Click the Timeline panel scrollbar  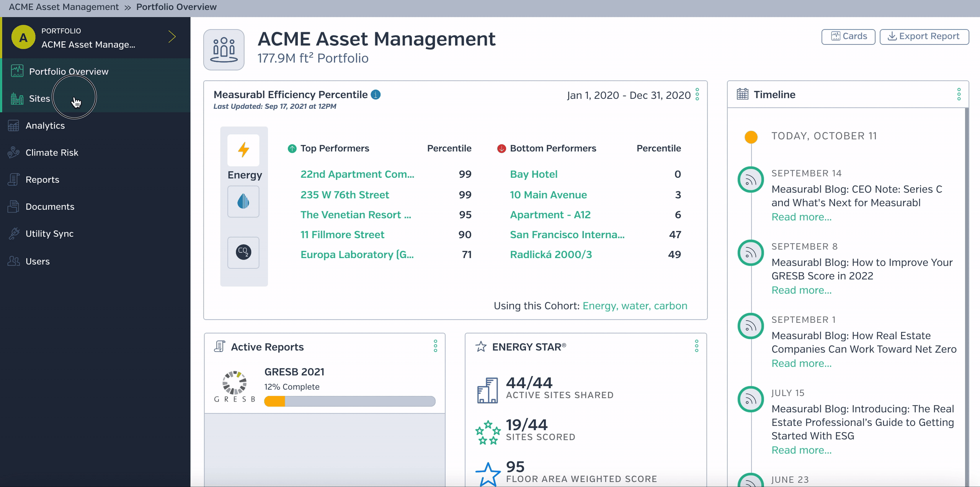coord(967,297)
